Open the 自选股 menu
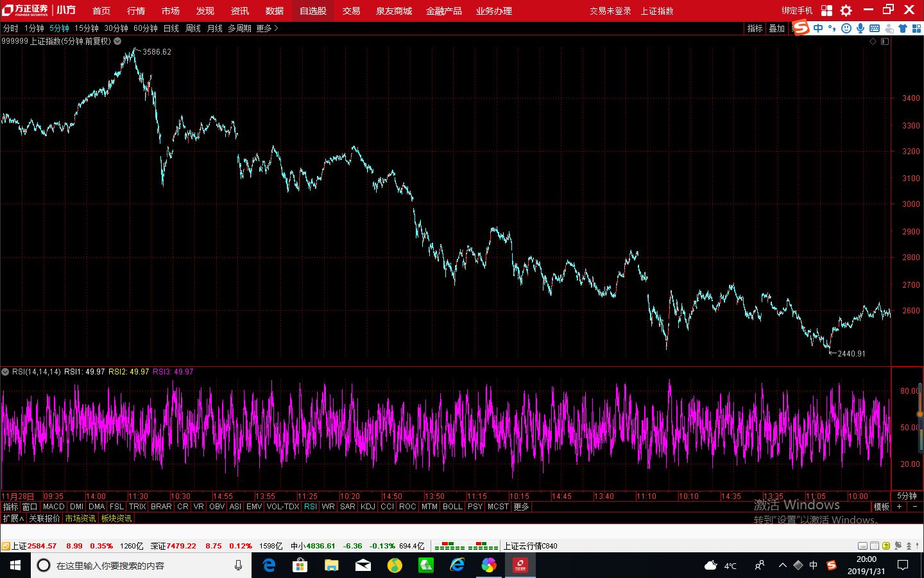 [x=313, y=11]
